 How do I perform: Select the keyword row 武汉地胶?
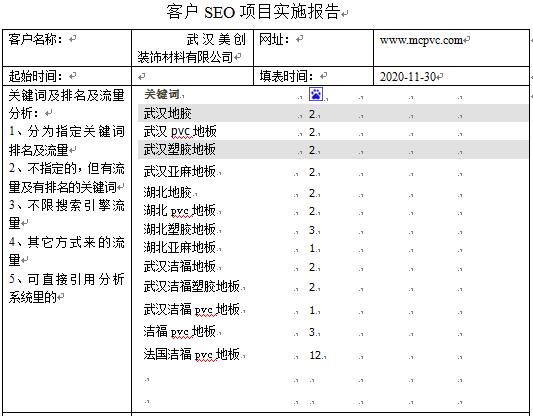click(x=332, y=113)
